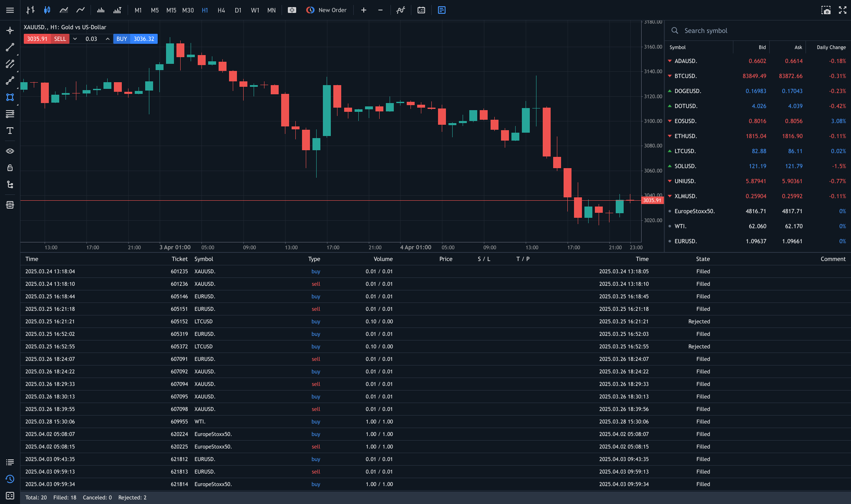Take a chart screenshot with camera icon
The height and width of the screenshot is (504, 851).
click(x=826, y=10)
